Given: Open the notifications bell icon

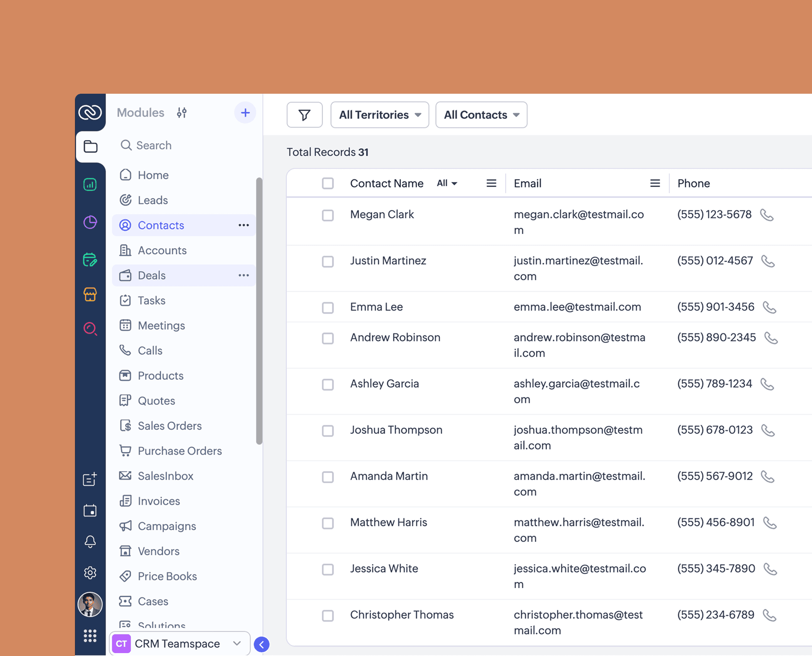Looking at the screenshot, I should 90,541.
